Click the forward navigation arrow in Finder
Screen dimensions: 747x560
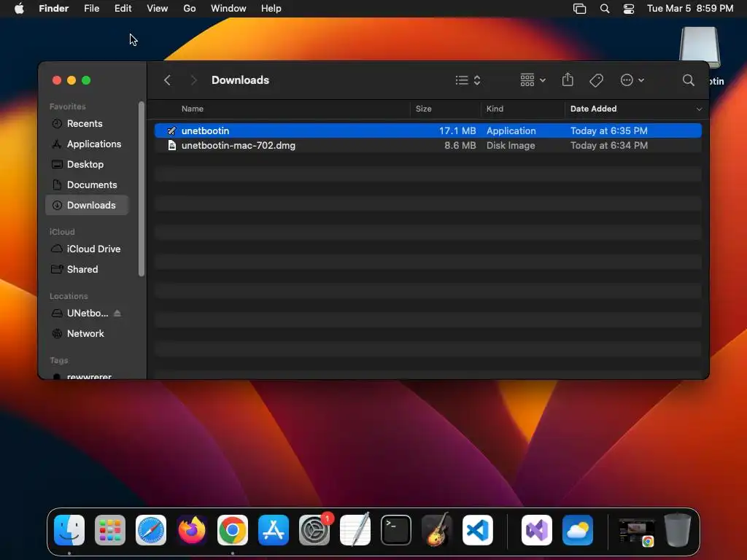193,80
